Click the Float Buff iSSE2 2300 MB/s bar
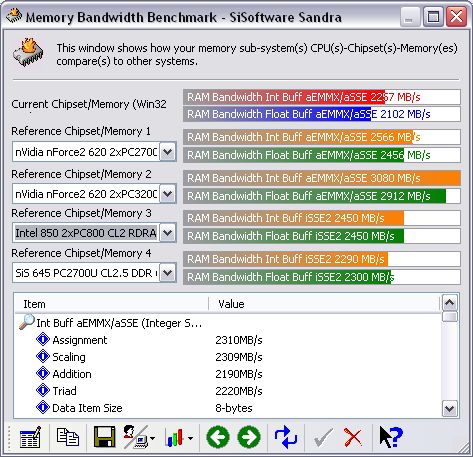Viewport: 473px width, 457px height. (x=322, y=277)
